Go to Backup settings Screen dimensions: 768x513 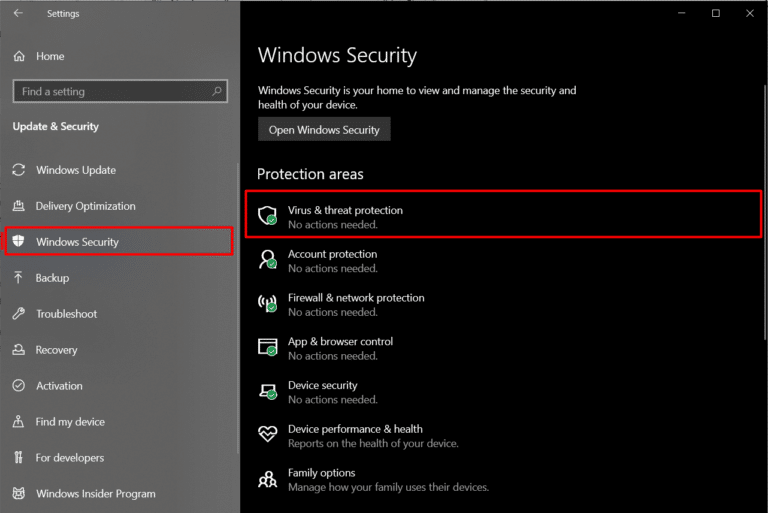(x=52, y=278)
